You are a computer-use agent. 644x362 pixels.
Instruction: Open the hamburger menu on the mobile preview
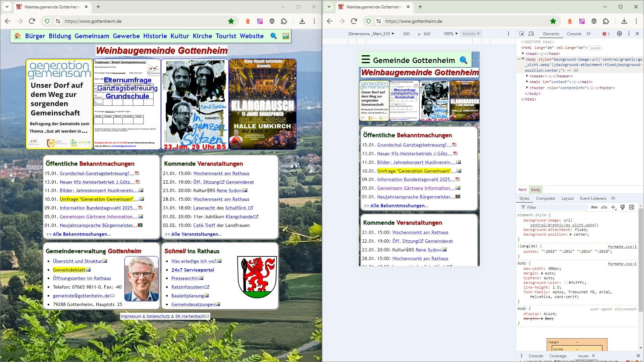pyautogui.click(x=366, y=60)
